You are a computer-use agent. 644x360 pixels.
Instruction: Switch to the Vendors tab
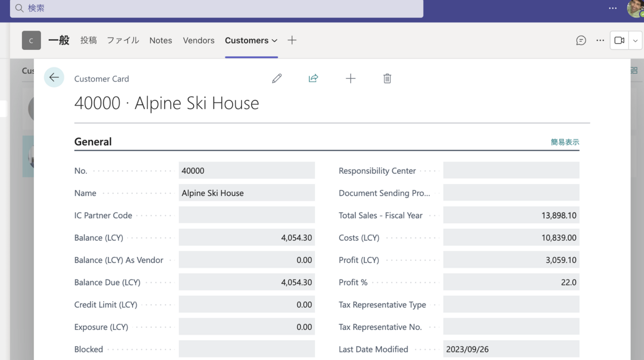pyautogui.click(x=199, y=40)
